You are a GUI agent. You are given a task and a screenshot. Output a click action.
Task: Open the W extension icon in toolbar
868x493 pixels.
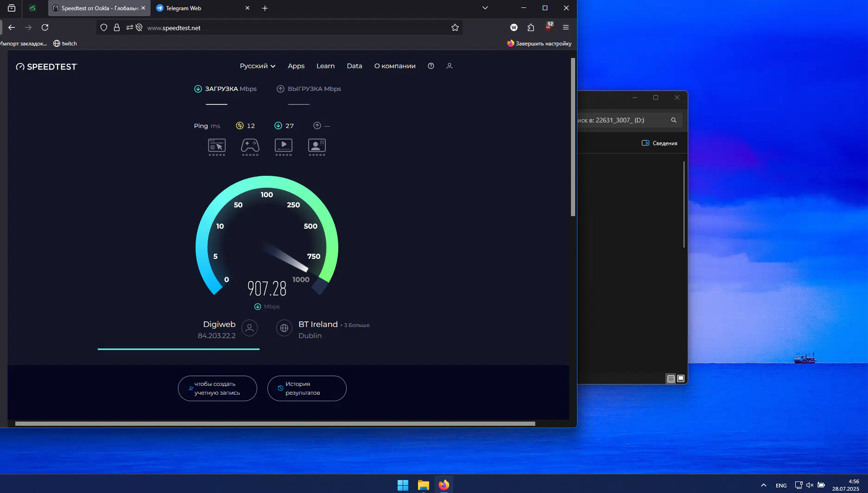tap(514, 27)
